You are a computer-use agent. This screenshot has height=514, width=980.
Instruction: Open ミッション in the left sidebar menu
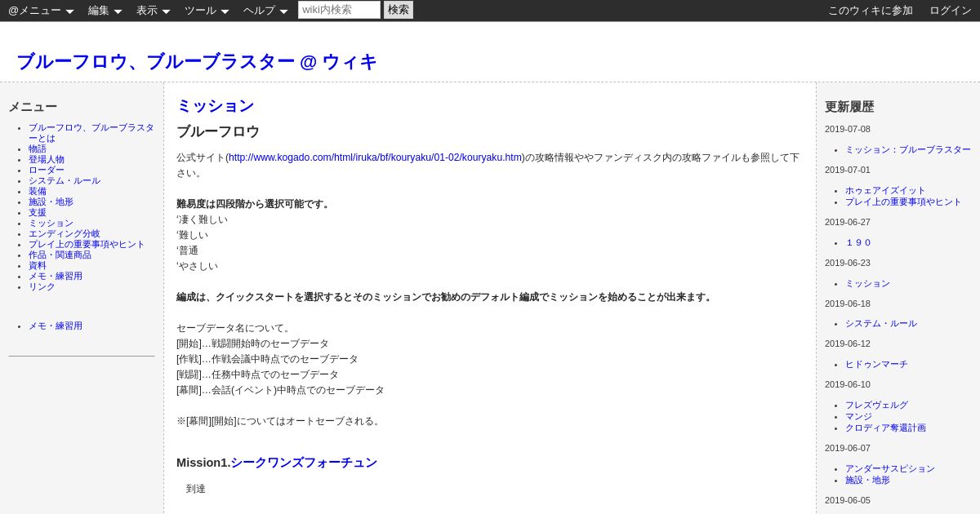[x=51, y=224]
